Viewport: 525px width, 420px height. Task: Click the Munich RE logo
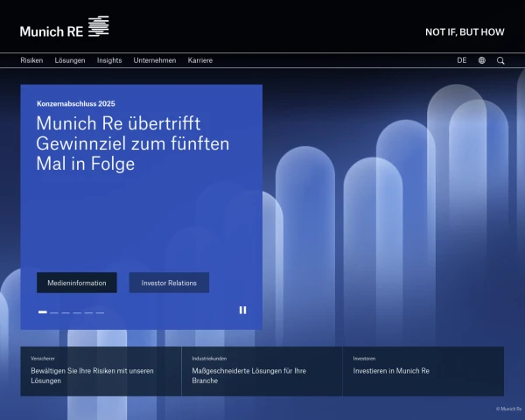tap(64, 30)
